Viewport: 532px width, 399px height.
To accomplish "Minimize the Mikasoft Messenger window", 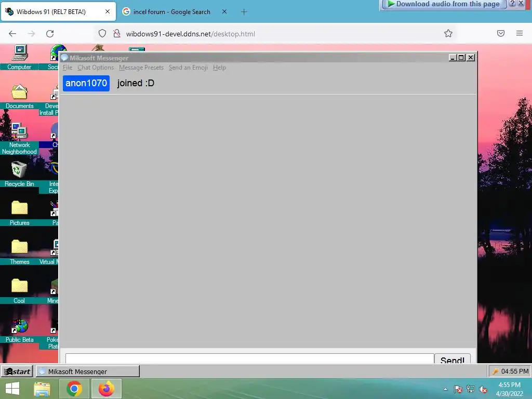I will [x=453, y=58].
